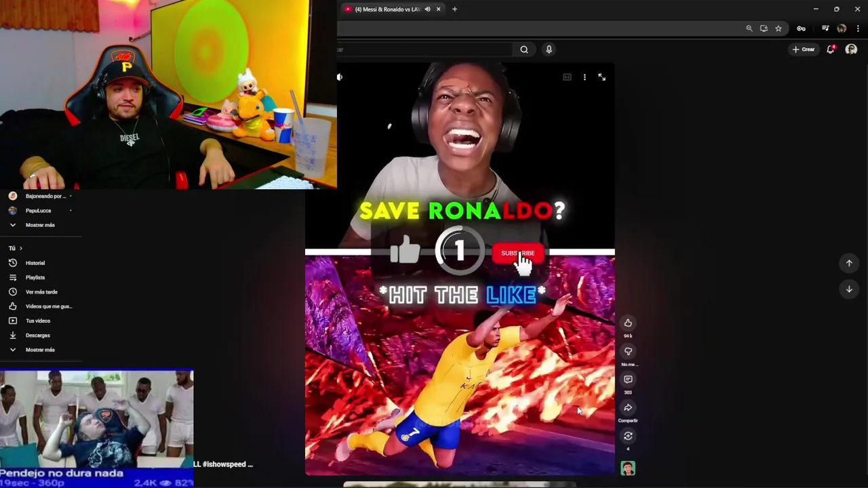
Task: Open the password manager key icon
Action: (801, 28)
